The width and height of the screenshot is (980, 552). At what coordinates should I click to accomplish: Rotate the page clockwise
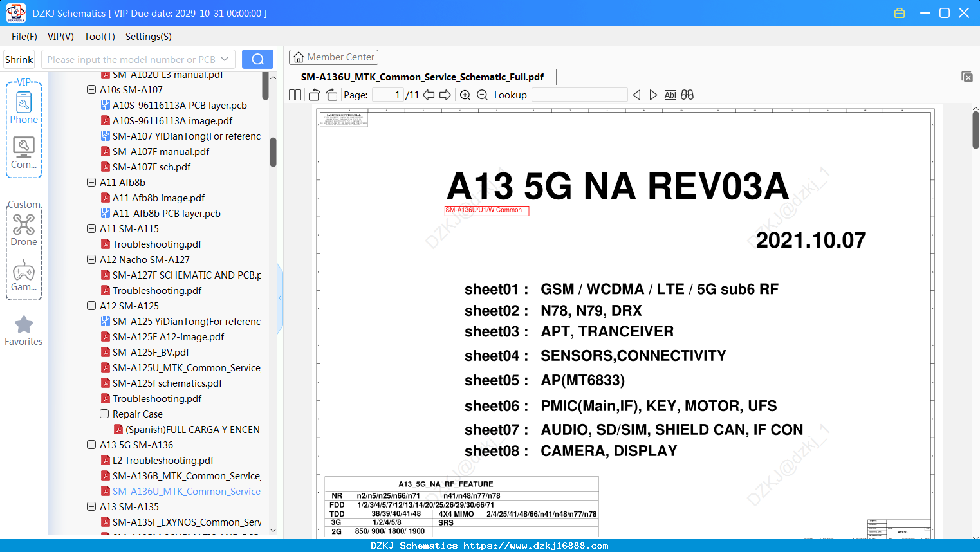331,95
